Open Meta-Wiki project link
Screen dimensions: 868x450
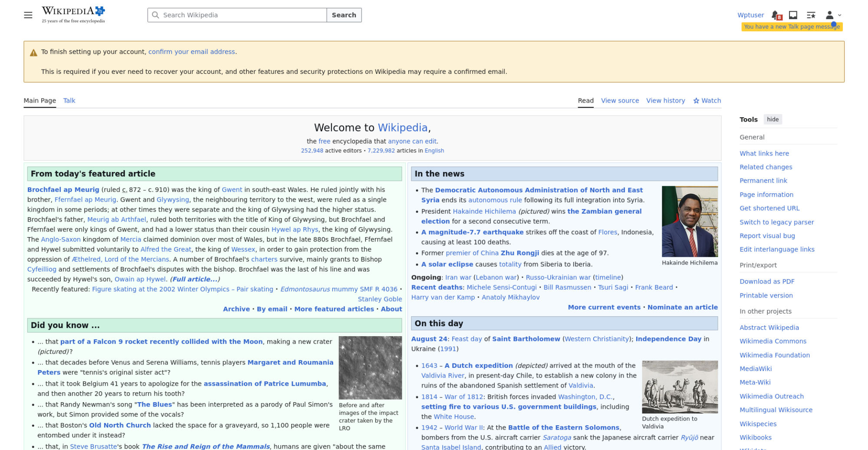click(755, 382)
